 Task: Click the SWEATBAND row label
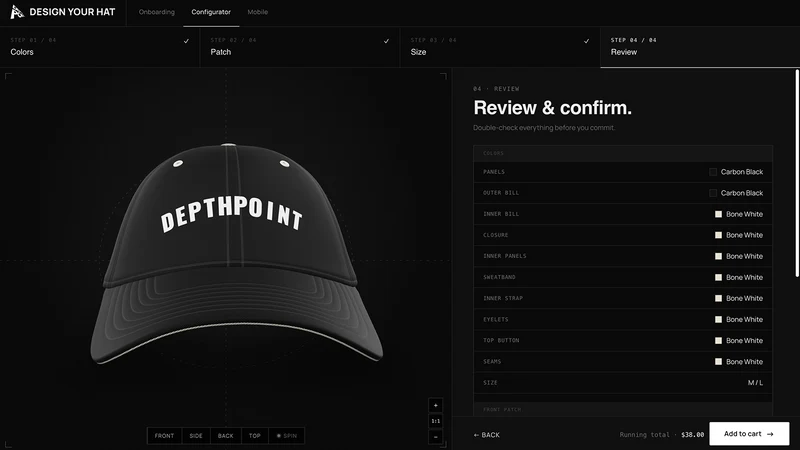tap(499, 278)
